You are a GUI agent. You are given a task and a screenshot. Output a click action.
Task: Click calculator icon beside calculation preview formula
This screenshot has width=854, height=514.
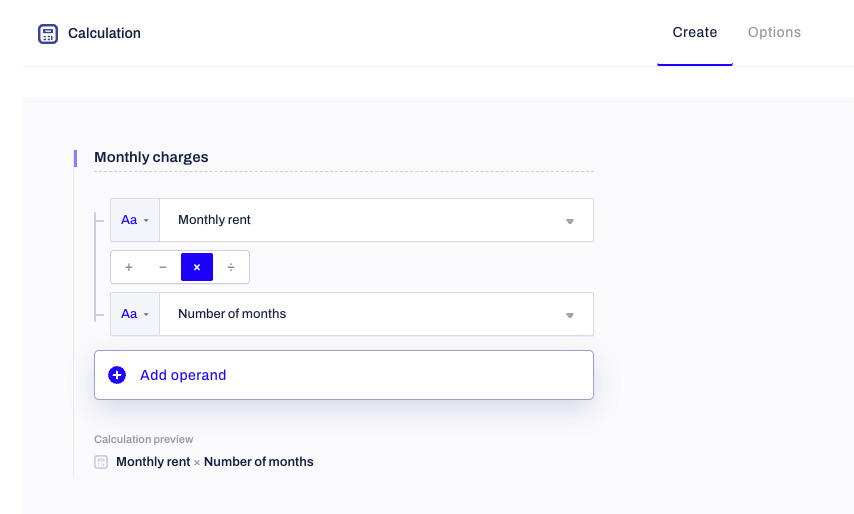(x=101, y=462)
